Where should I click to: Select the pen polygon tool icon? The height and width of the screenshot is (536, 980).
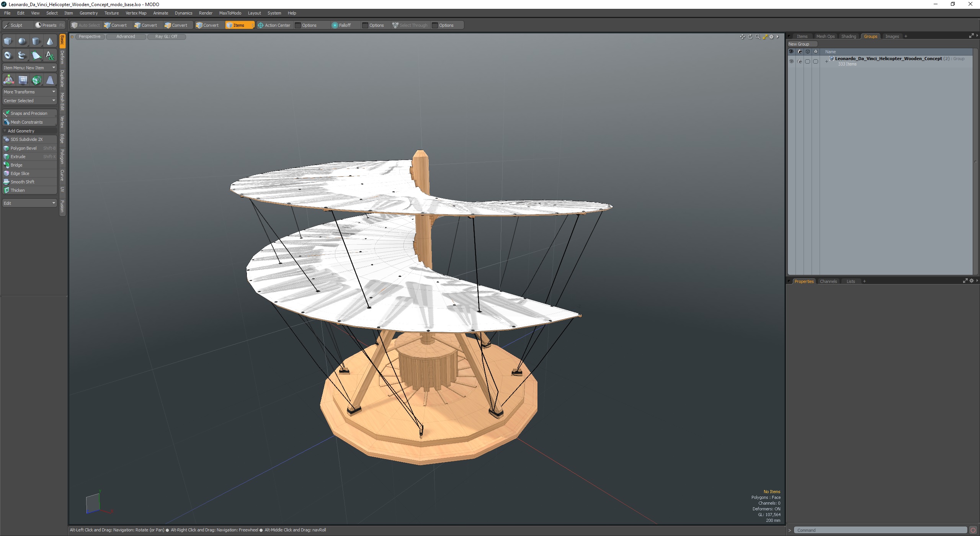pyautogui.click(x=36, y=55)
